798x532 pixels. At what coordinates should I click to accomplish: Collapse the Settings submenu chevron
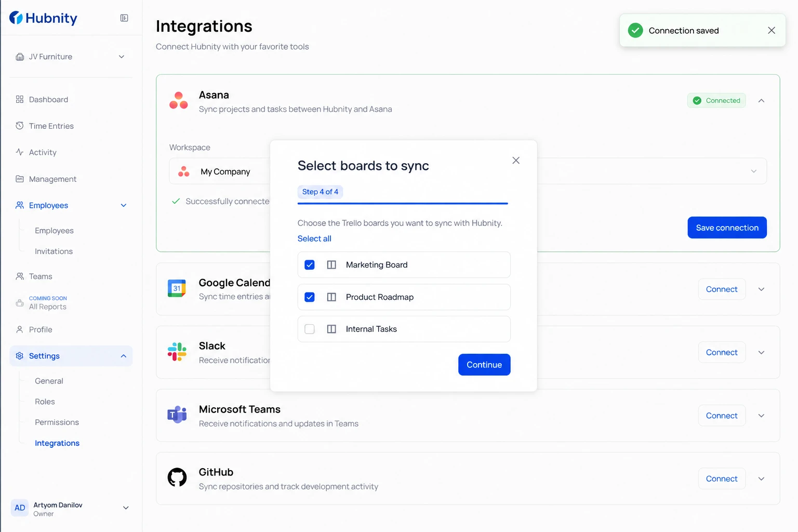124,356
